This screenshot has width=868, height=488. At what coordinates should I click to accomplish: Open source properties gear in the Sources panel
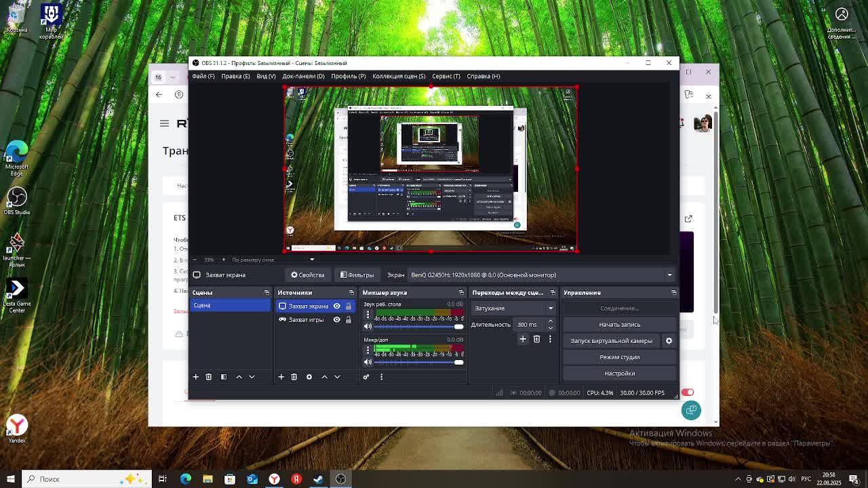(x=309, y=377)
